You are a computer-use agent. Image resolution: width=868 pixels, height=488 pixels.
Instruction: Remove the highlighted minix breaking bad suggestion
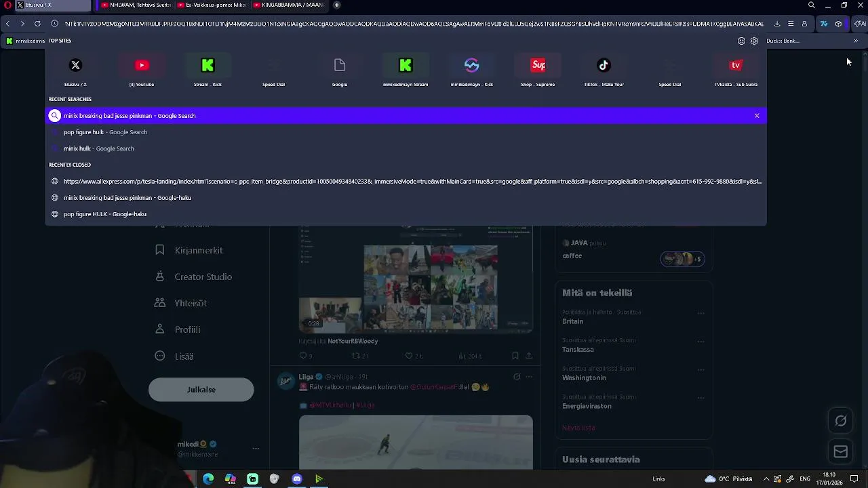(757, 116)
